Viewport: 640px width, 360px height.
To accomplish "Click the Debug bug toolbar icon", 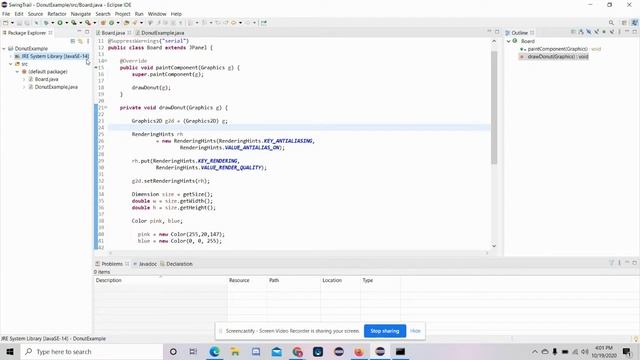I will pos(46,23).
